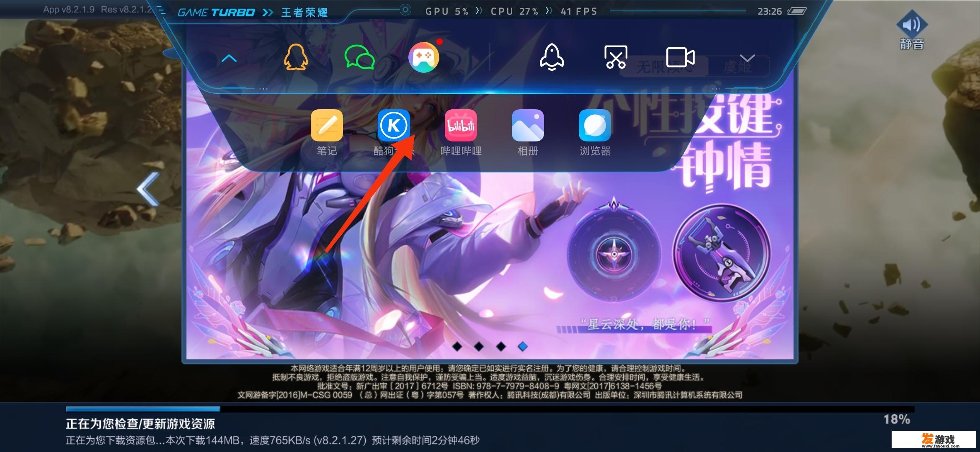Screen dimensions: 980x452
Task: Go to the previous banner with left arrow
Action: 149,189
